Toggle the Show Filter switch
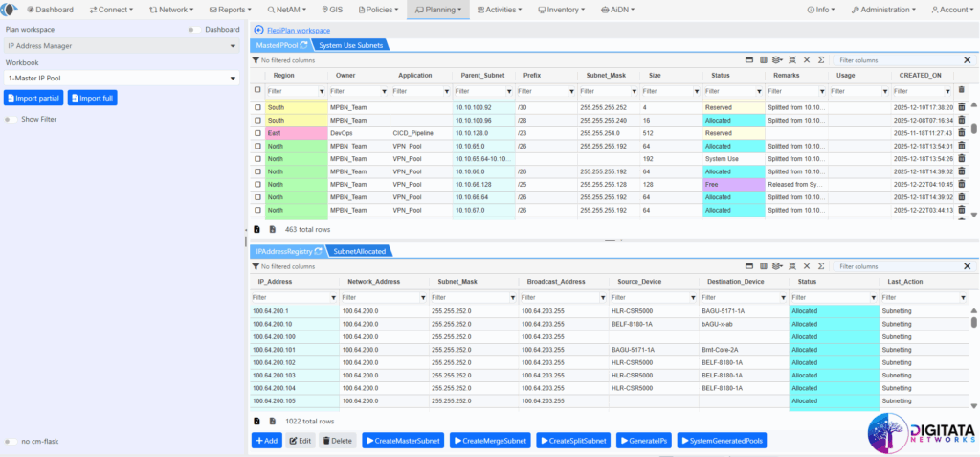 [11, 120]
